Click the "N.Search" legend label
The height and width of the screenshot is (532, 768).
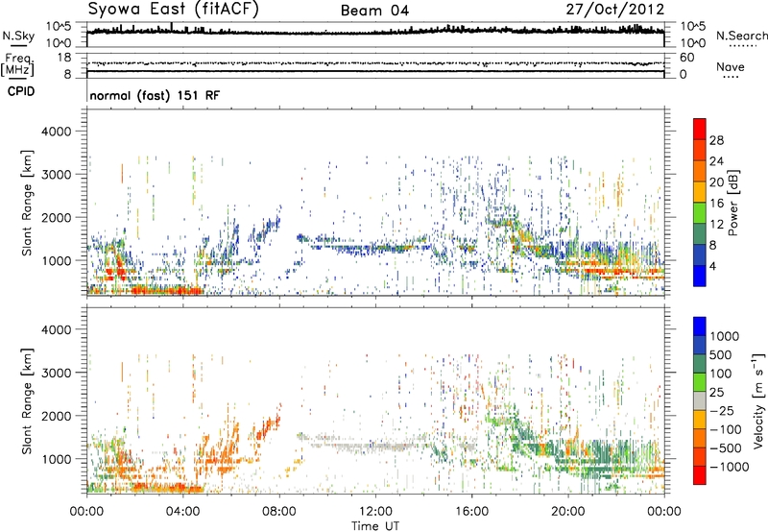(x=741, y=36)
